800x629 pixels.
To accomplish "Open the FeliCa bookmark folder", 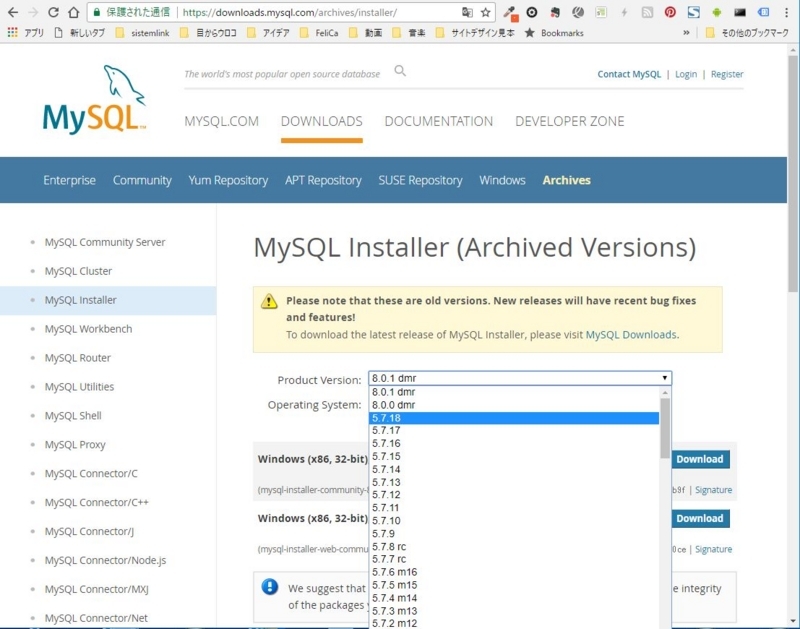I will tap(319, 33).
